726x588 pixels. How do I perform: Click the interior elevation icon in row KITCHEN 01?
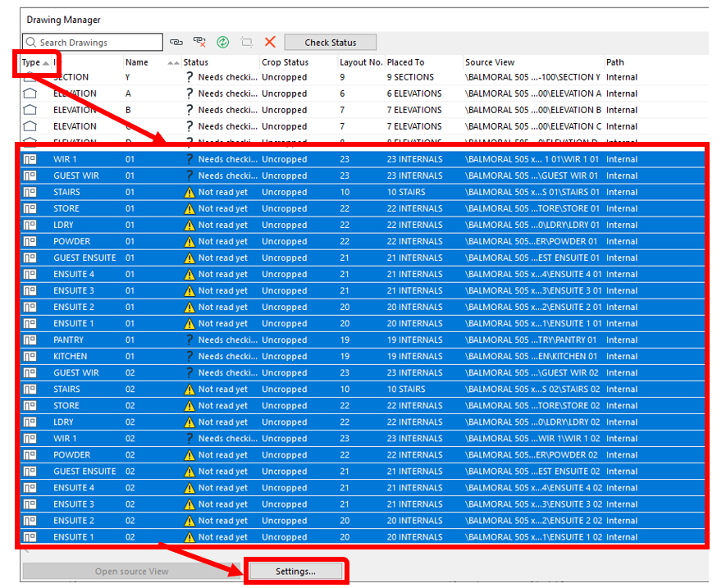pos(30,357)
